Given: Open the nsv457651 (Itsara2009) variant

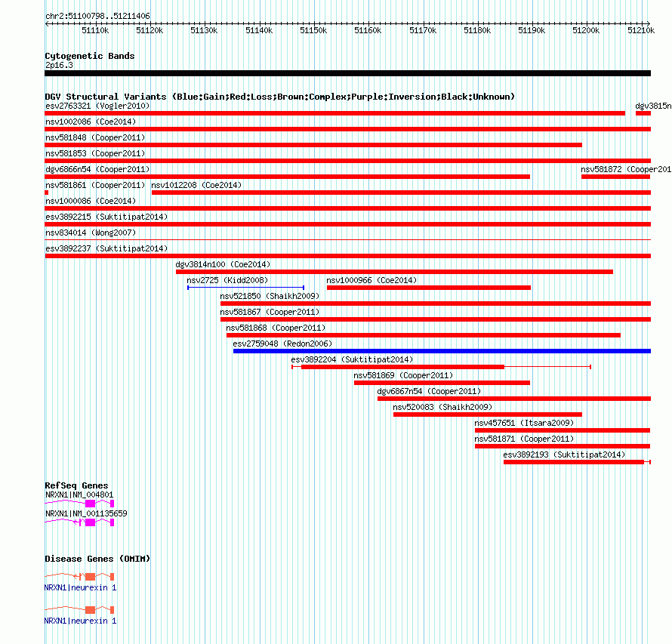Looking at the screenshot, I should [x=524, y=423].
